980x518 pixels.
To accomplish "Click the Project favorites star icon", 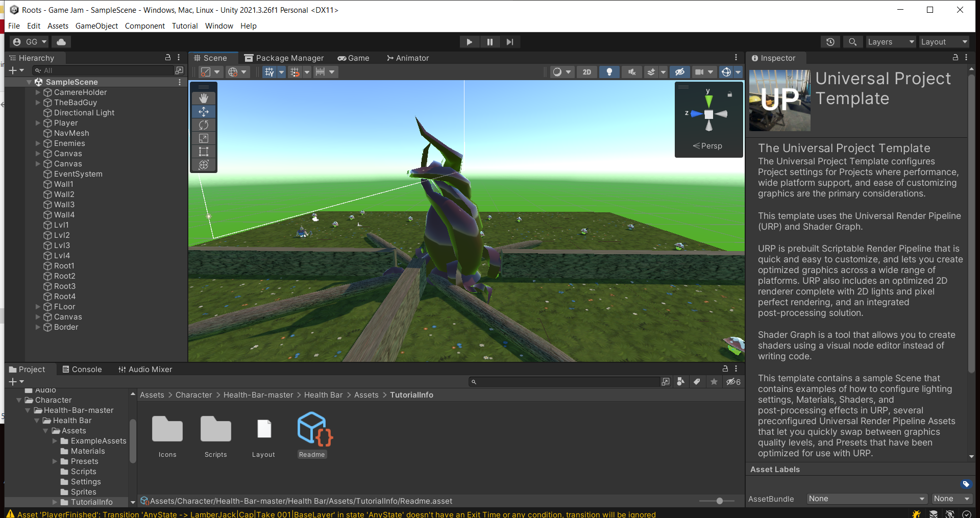I will pos(714,382).
